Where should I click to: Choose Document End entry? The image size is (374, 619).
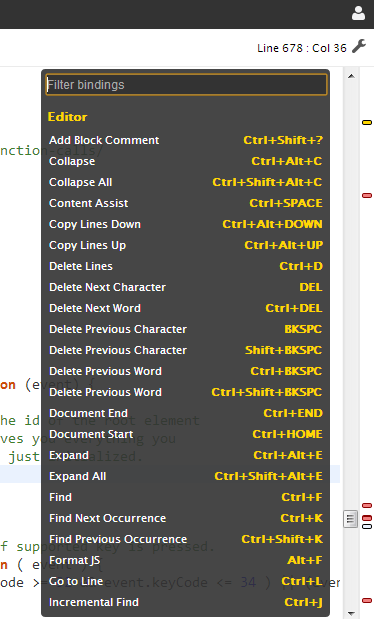pyautogui.click(x=186, y=413)
